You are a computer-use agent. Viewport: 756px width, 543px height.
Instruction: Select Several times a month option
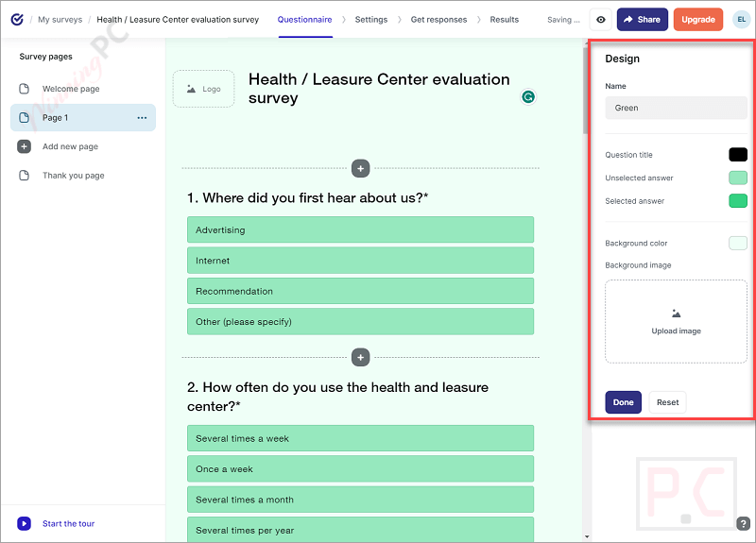361,500
